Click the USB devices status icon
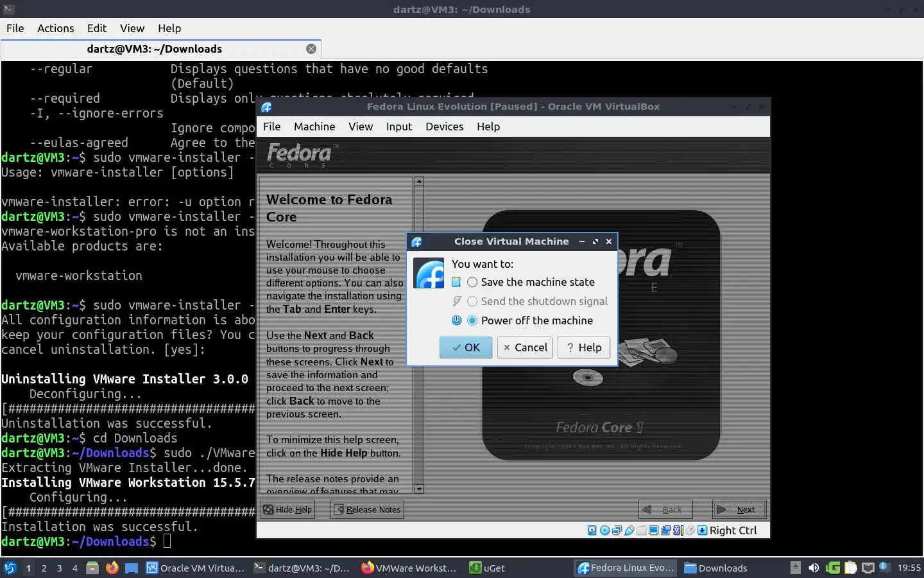This screenshot has height=578, width=924. (629, 530)
